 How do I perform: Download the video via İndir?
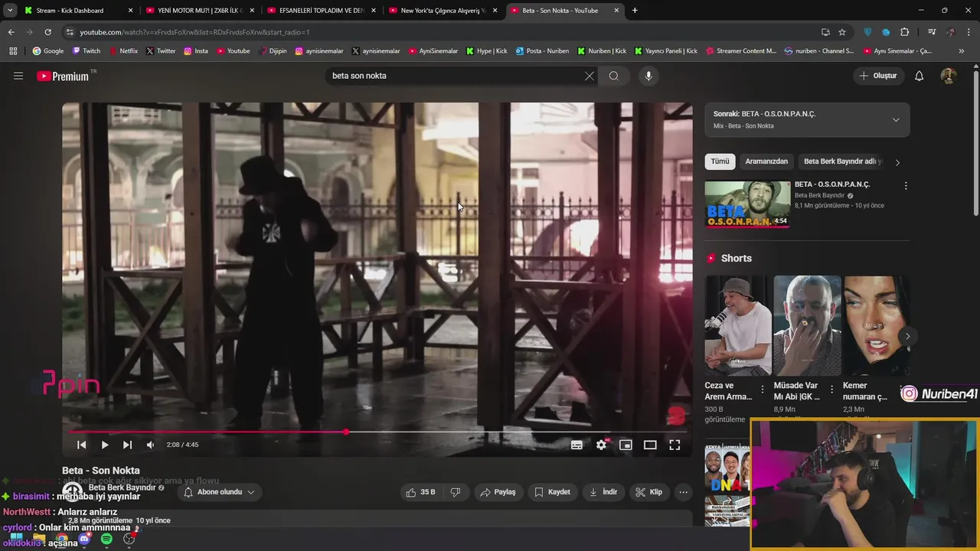pyautogui.click(x=603, y=492)
